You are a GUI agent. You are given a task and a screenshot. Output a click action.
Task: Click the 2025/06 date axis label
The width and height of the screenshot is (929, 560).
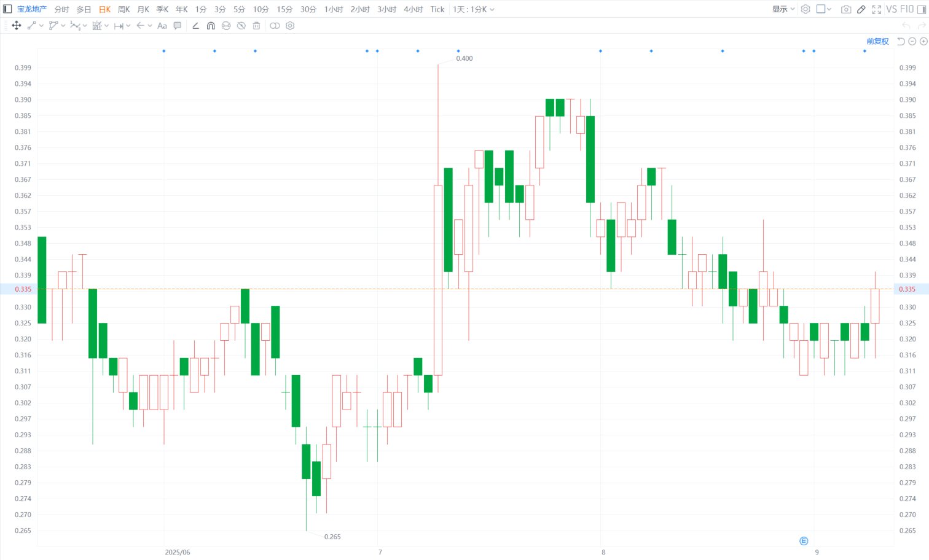(178, 552)
